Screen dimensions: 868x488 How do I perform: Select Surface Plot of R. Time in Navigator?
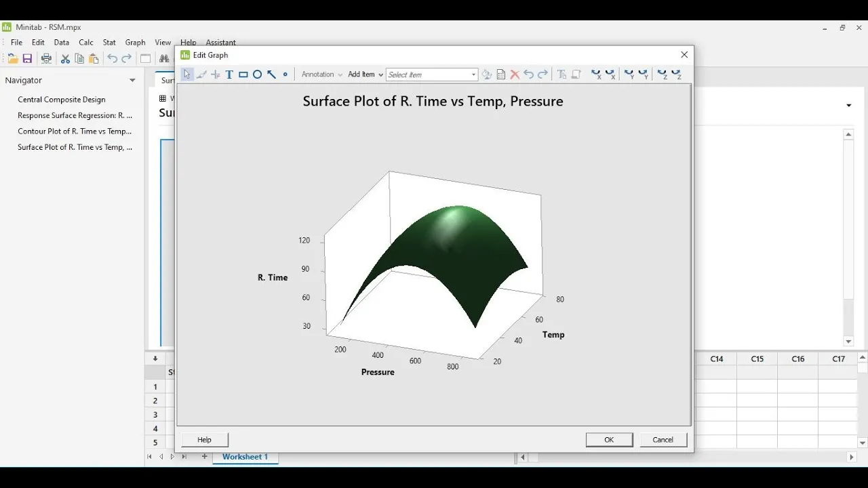pos(75,147)
